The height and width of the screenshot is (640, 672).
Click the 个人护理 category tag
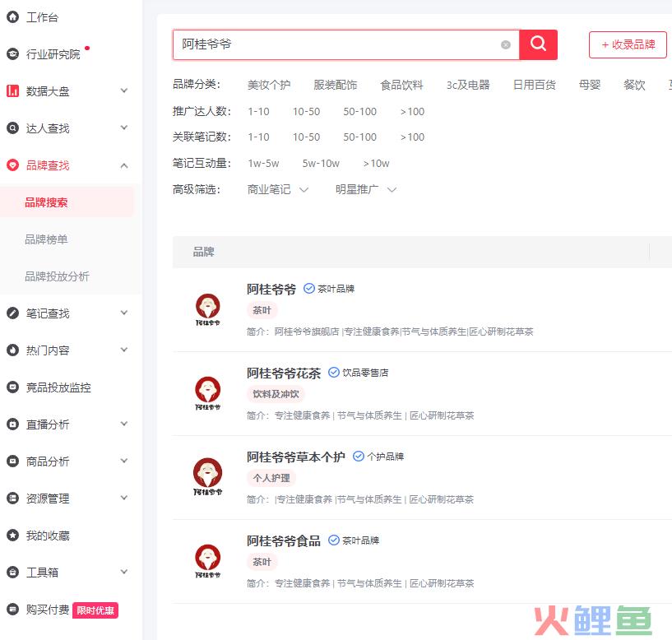click(271, 478)
